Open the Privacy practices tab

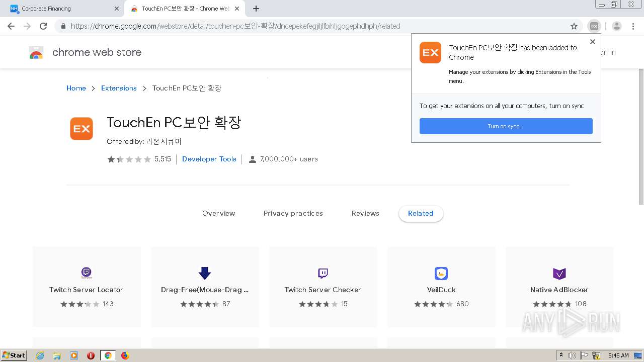click(293, 213)
